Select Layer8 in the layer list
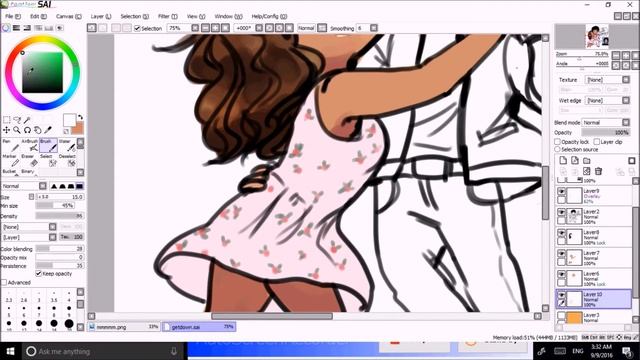 [593, 237]
